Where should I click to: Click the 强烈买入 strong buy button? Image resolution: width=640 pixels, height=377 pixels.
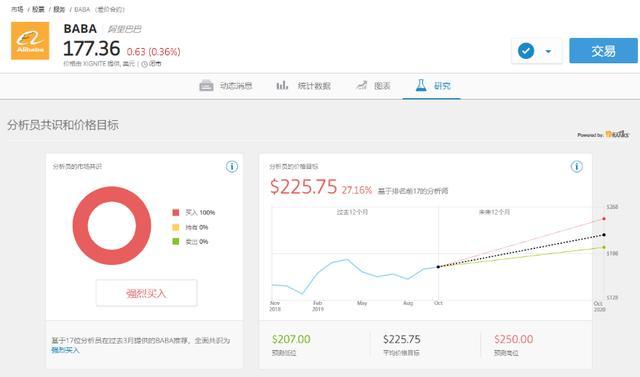[x=147, y=293]
